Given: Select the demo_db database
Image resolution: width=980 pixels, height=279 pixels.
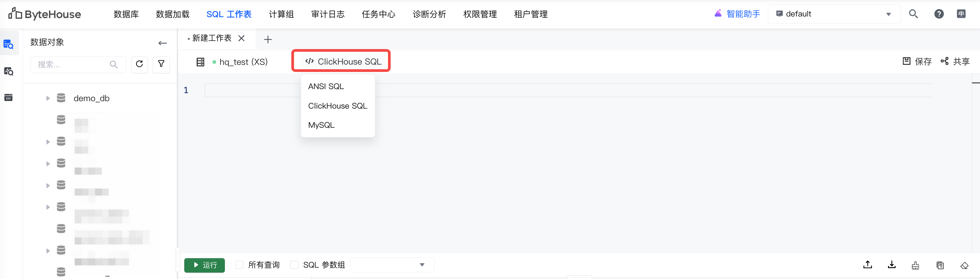Looking at the screenshot, I should (91, 98).
